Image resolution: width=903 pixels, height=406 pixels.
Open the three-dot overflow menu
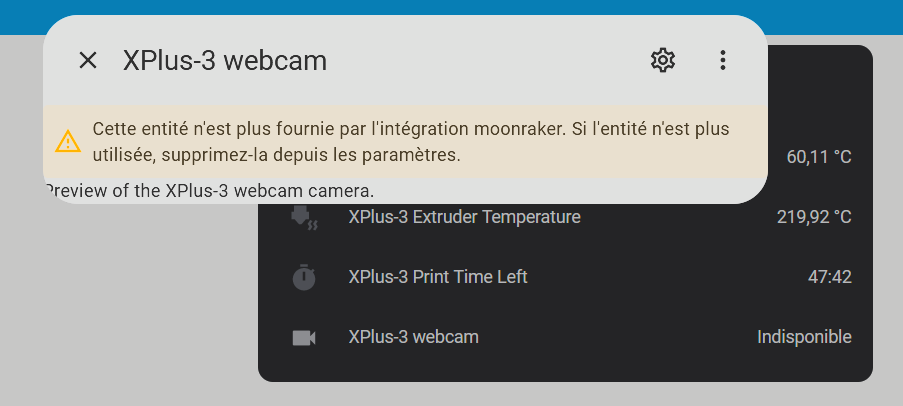(x=723, y=61)
